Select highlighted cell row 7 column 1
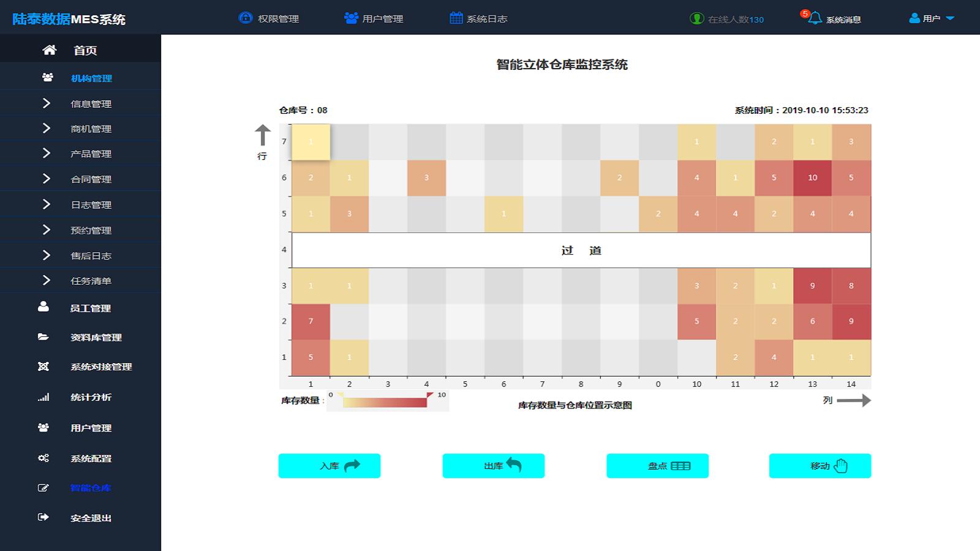 coord(311,142)
